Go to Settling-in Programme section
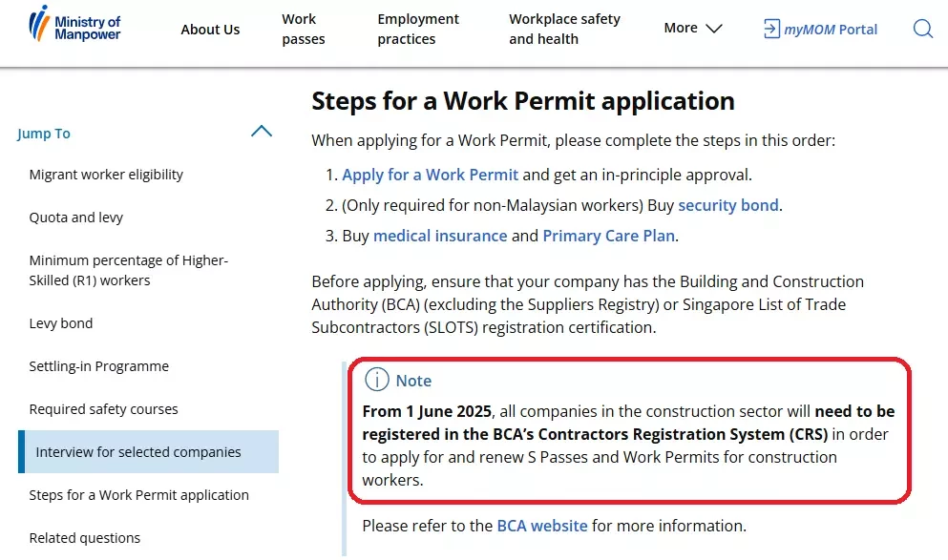The height and width of the screenshot is (560, 948). pyautogui.click(x=99, y=366)
